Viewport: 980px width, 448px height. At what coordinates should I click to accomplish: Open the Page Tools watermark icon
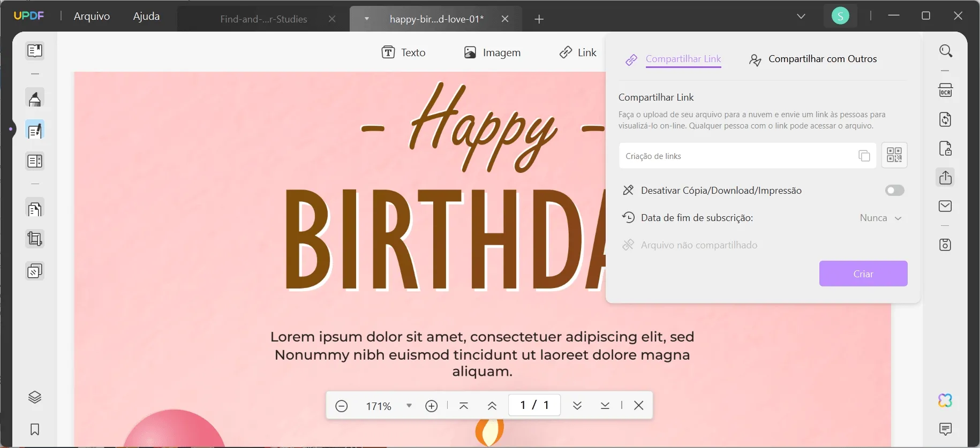[x=35, y=271]
